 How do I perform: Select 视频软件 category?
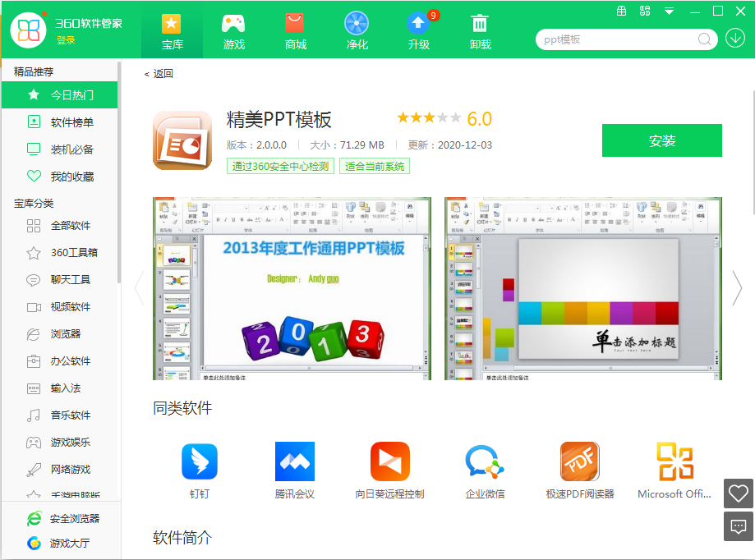point(60,306)
